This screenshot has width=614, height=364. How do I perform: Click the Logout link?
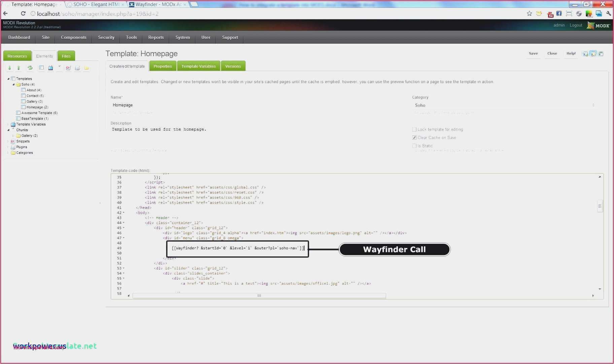(576, 25)
